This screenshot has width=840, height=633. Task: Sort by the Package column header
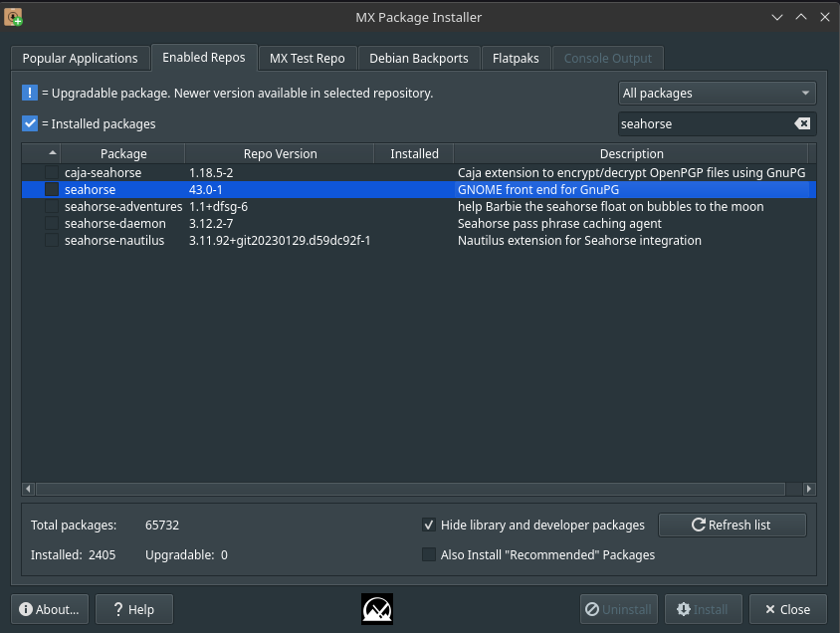[123, 153]
